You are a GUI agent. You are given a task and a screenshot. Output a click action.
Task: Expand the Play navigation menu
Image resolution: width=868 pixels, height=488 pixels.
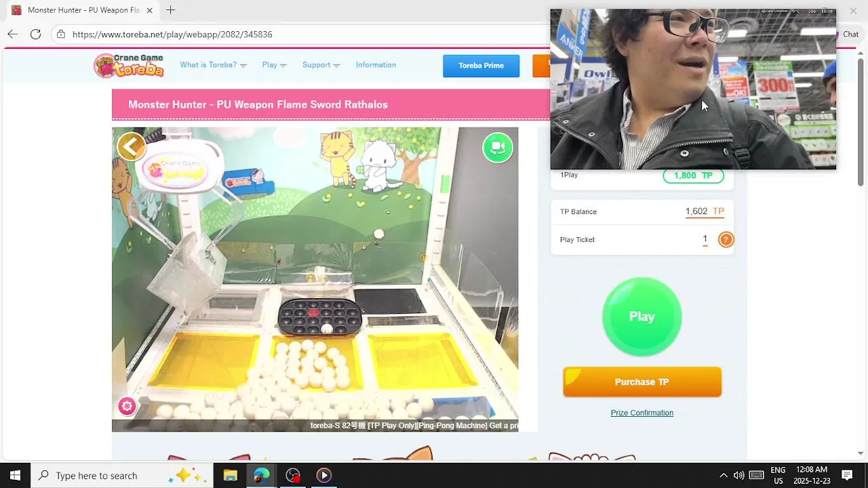274,65
